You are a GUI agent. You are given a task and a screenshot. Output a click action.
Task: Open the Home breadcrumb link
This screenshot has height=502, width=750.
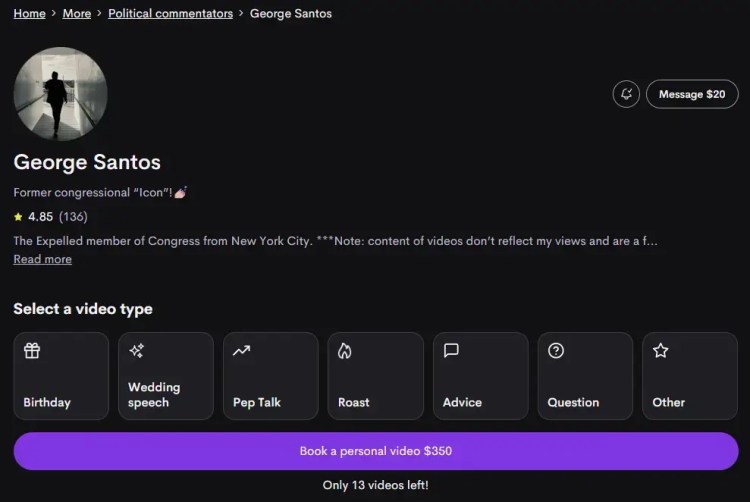pos(29,14)
